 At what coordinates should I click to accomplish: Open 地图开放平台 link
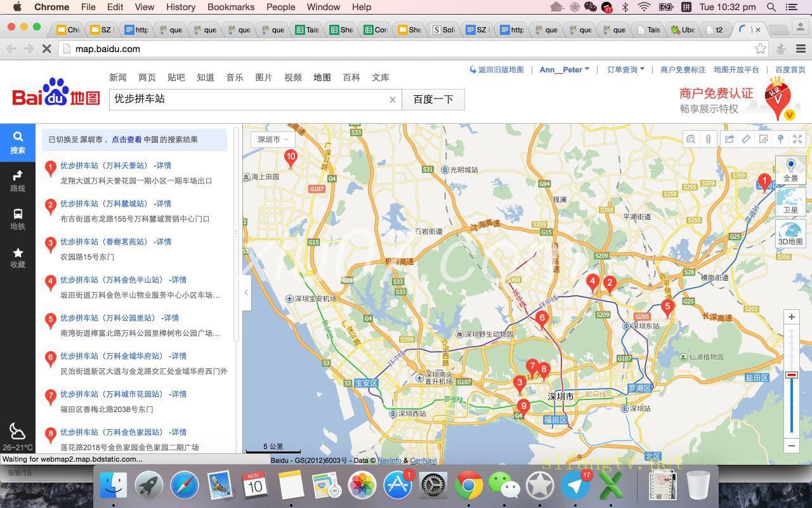737,70
